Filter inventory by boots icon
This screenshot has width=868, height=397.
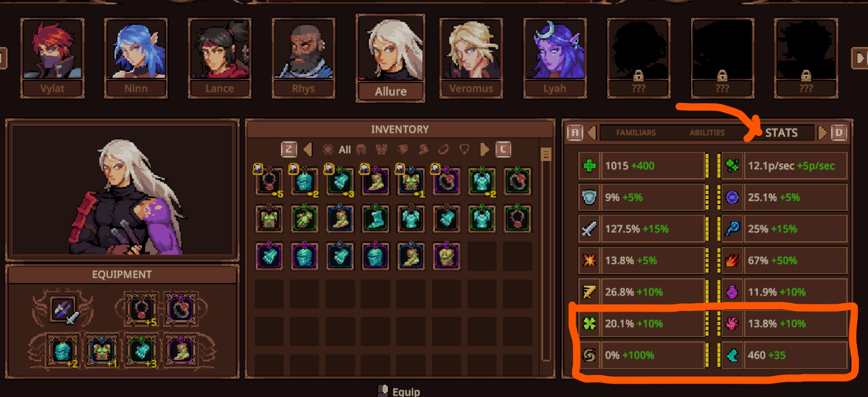click(x=423, y=149)
